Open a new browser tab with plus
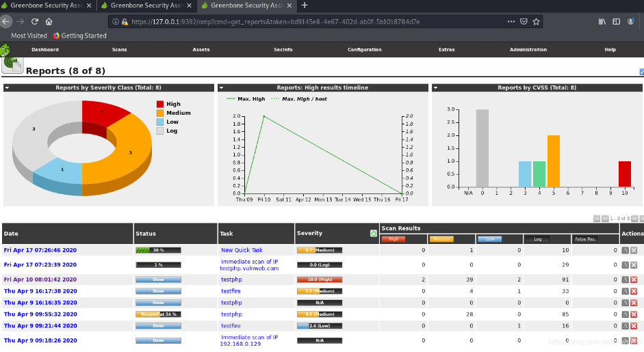Viewport: 644px width, 352px height. [x=305, y=5]
